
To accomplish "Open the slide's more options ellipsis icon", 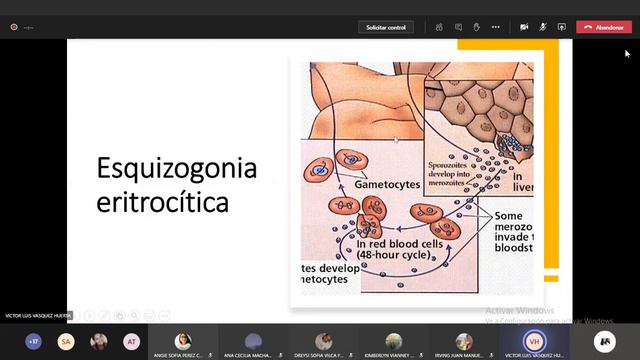I will [164, 316].
